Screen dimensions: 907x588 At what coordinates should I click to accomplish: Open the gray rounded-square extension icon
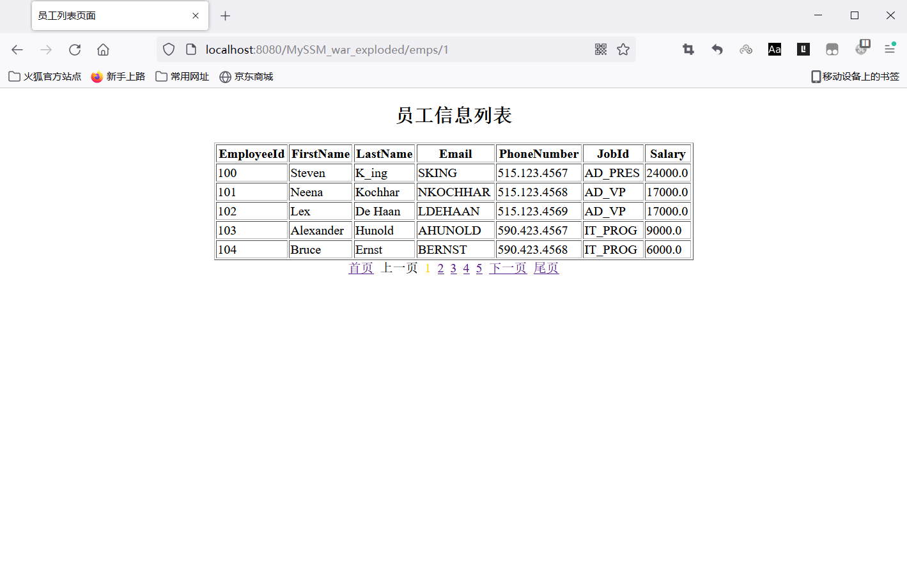click(832, 49)
